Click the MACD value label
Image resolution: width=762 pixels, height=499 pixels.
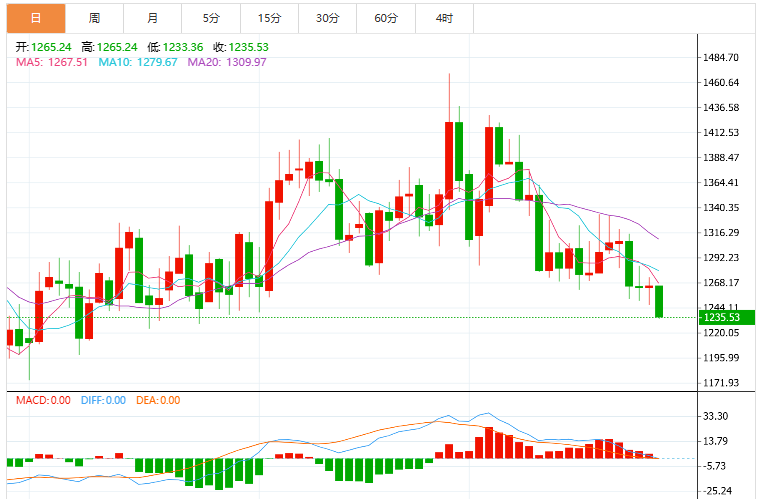click(x=43, y=400)
